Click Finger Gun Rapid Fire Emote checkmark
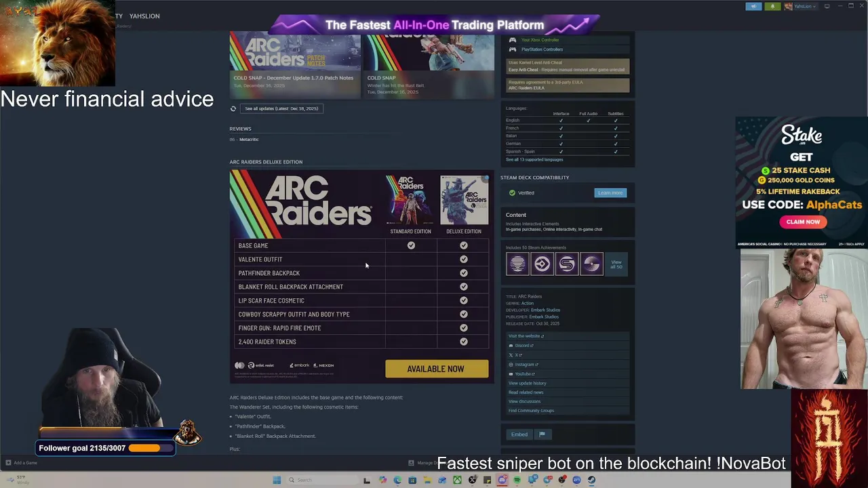This screenshot has height=488, width=868. coord(464,328)
